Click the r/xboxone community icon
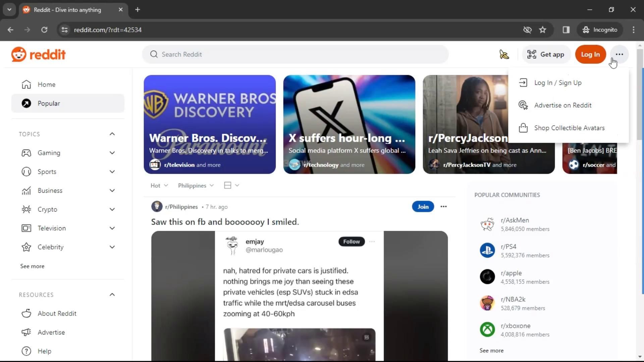 pyautogui.click(x=487, y=330)
